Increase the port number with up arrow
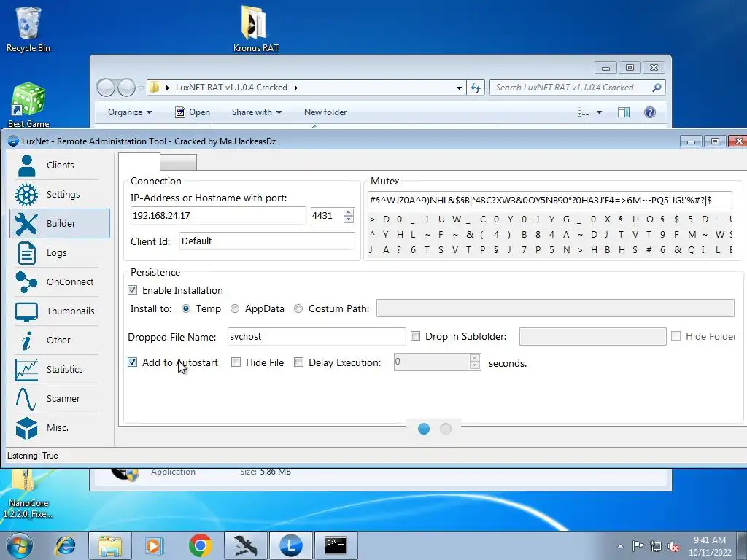 coord(349,212)
